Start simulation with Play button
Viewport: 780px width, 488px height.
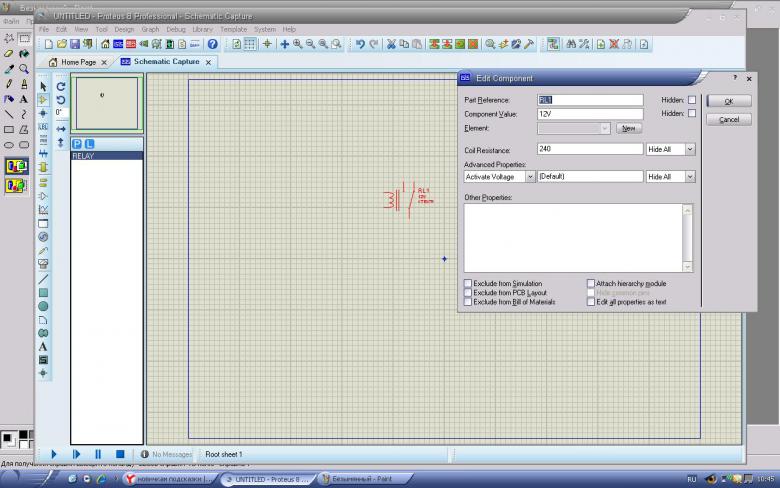click(x=54, y=454)
